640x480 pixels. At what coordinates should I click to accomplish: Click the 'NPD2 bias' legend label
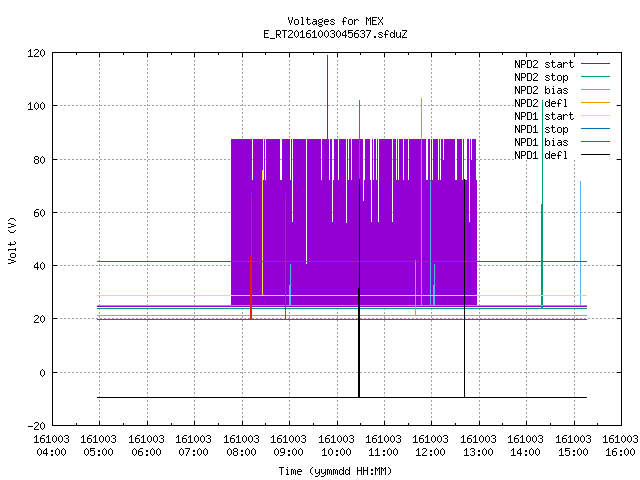(541, 90)
